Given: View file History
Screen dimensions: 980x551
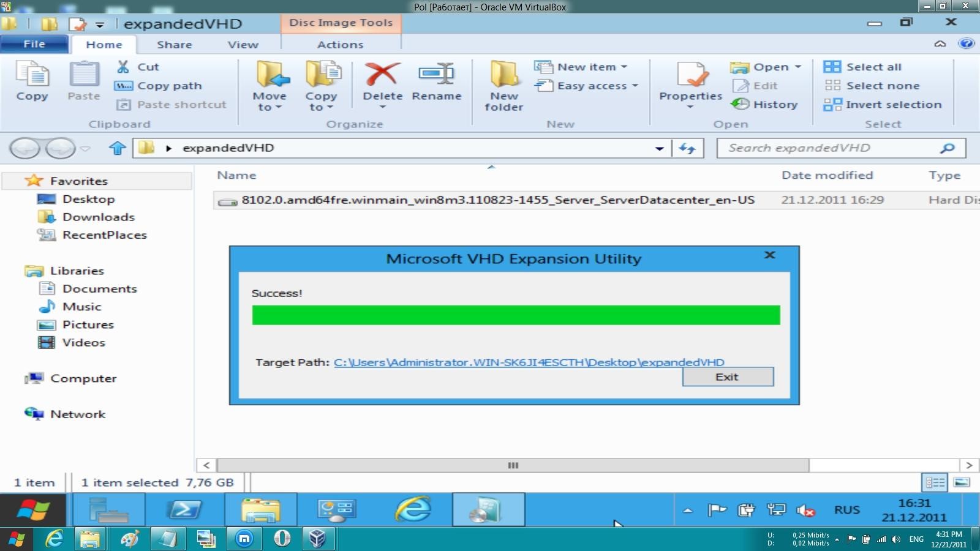Looking at the screenshot, I should click(x=765, y=105).
